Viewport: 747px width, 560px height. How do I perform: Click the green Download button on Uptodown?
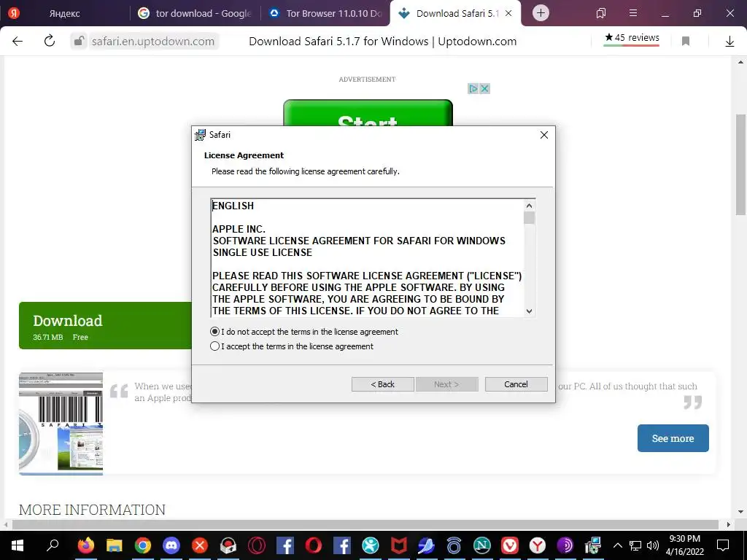105,326
